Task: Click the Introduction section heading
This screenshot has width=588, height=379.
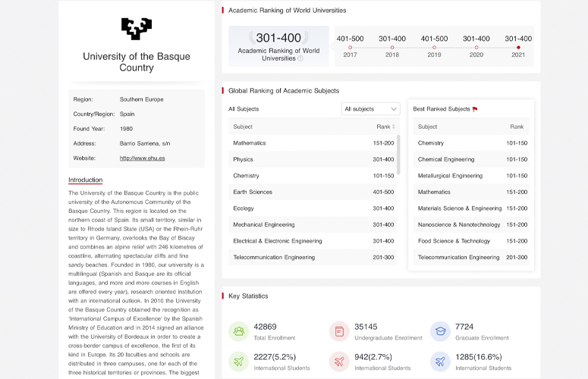Action: (85, 180)
